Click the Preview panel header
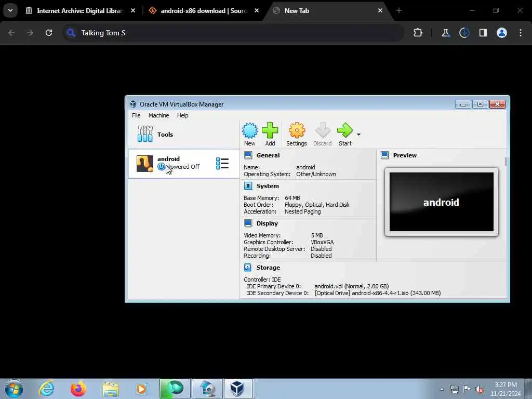Image resolution: width=532 pixels, height=399 pixels. [x=405, y=155]
